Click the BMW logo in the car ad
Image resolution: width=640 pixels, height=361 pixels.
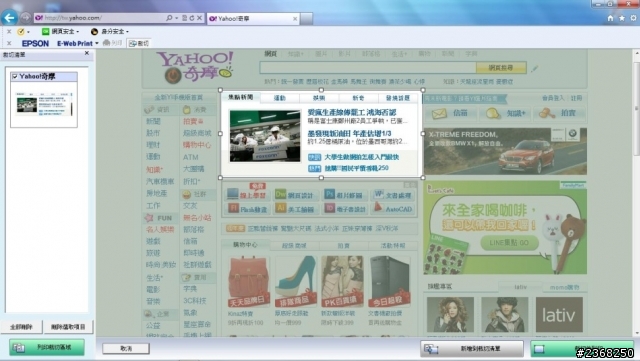(x=573, y=134)
